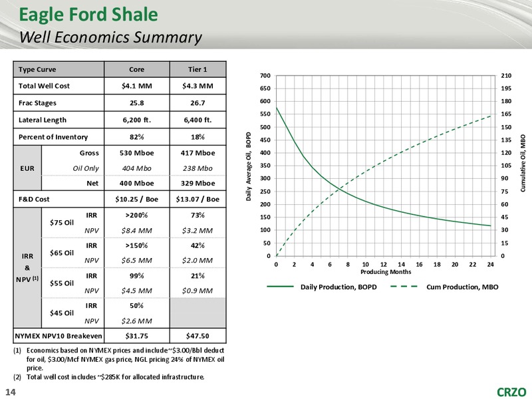Select the '$8.4 MM' NPV value
Image resolution: width=532 pixels, height=399 pixels.
(x=137, y=231)
